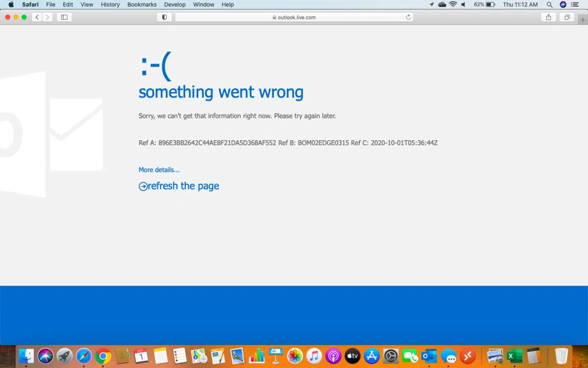Launch Keynote from the Dock
The width and height of the screenshot is (588, 368).
click(x=275, y=356)
